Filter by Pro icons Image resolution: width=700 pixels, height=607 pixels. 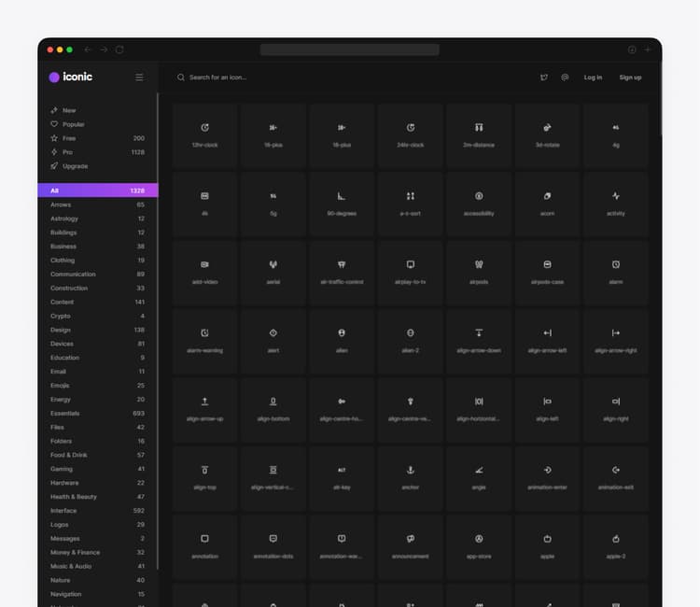tap(97, 152)
